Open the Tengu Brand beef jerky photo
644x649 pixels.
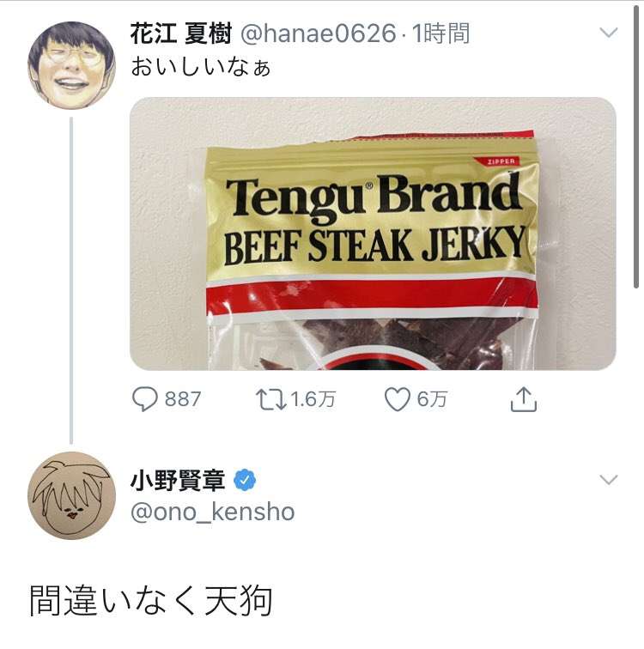click(373, 234)
